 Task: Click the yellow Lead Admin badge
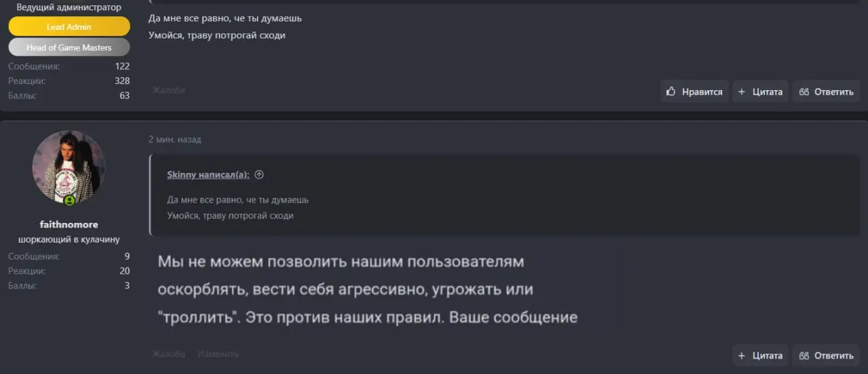click(68, 26)
